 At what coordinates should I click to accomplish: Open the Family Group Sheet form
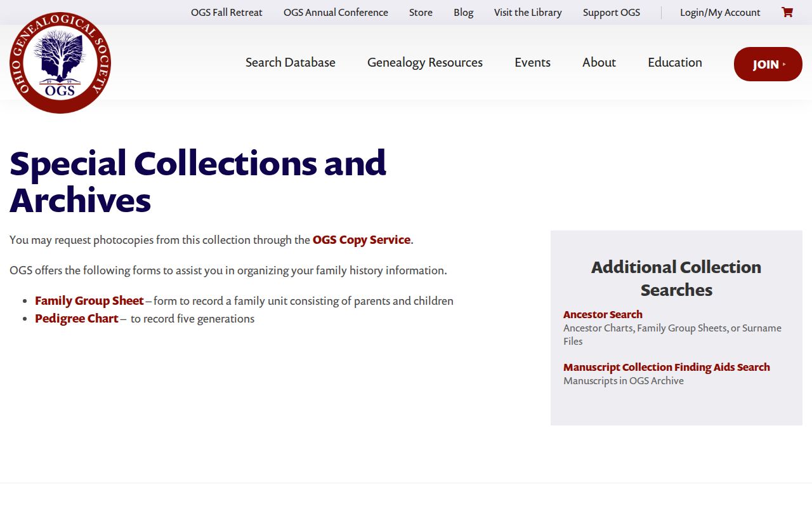(x=89, y=301)
